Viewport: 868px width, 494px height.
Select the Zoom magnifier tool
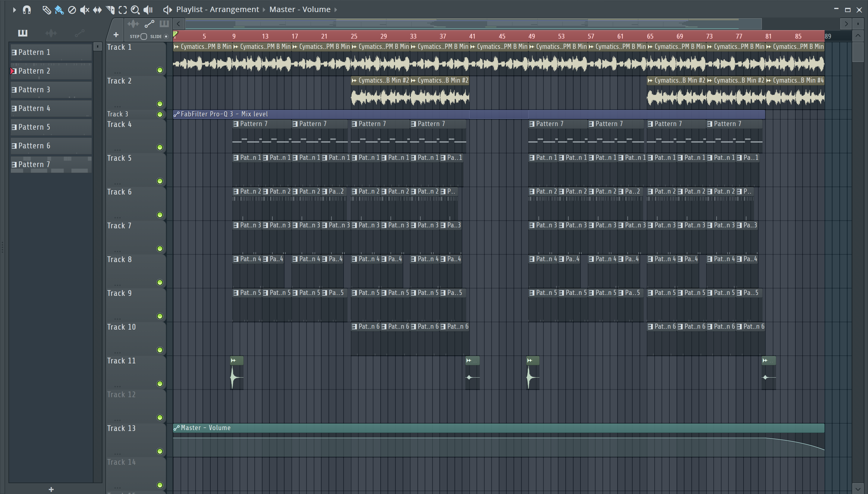pos(135,10)
